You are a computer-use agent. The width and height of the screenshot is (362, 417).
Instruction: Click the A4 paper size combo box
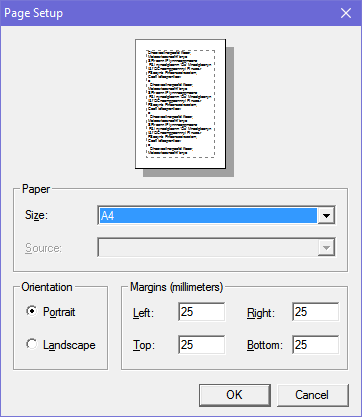tap(216, 216)
